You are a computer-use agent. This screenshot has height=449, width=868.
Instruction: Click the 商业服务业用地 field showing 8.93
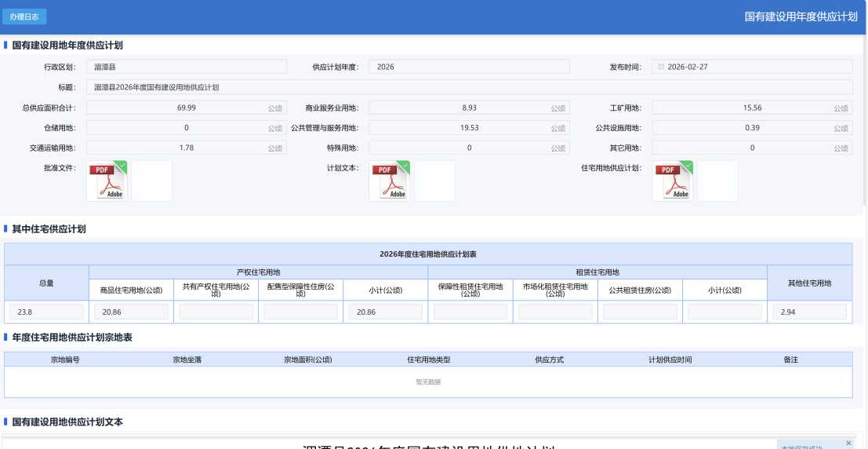click(x=469, y=108)
